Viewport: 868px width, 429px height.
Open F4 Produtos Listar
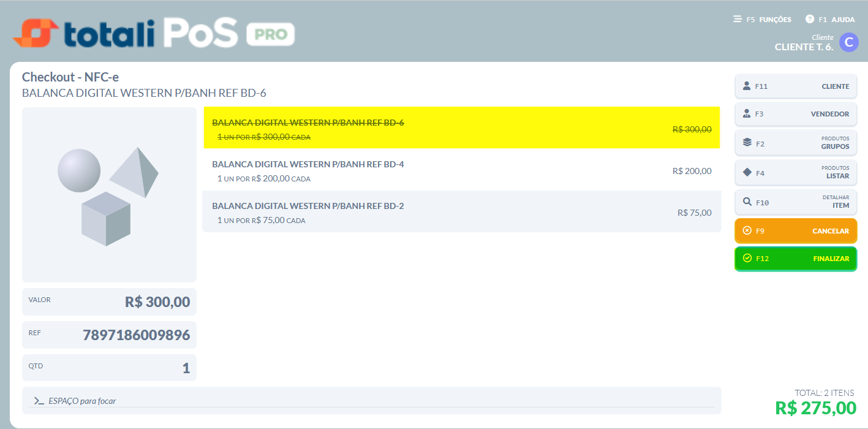(x=796, y=172)
